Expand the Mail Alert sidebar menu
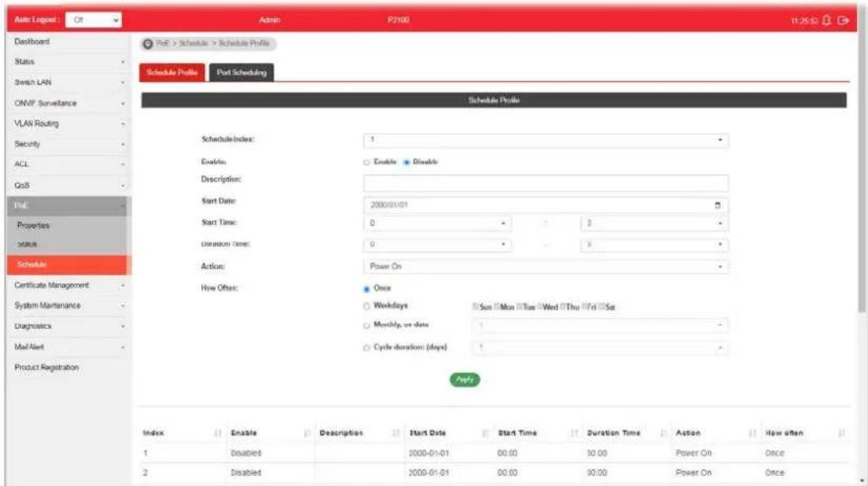 coord(69,347)
